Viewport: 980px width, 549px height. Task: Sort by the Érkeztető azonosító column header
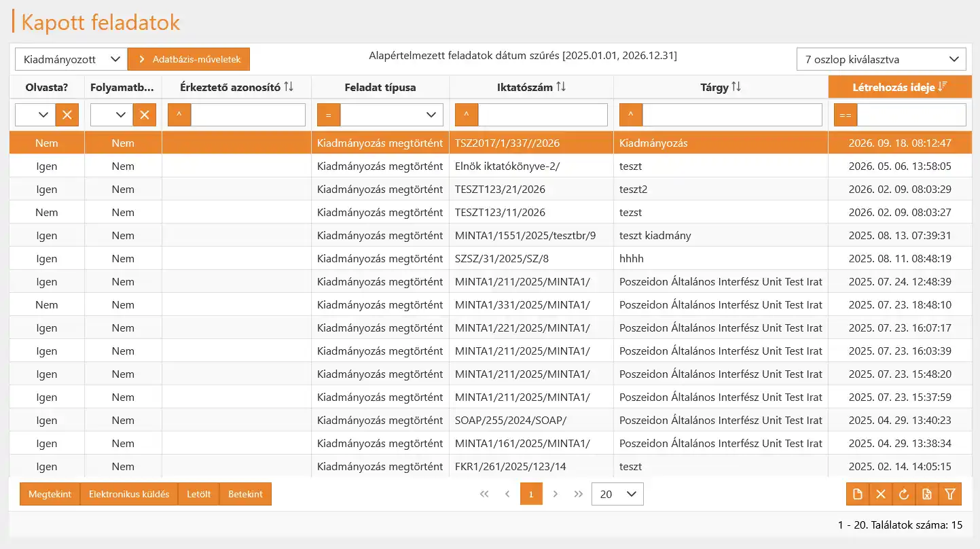point(236,87)
